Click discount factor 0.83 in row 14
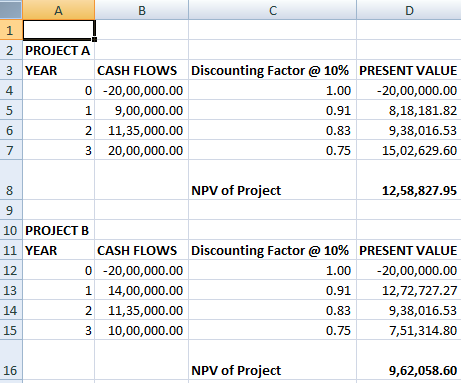Viewport: 461px width, 383px height. [x=272, y=310]
